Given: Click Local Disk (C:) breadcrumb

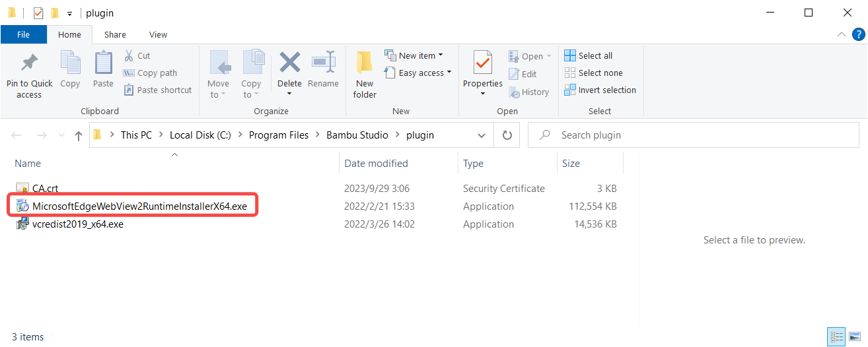Looking at the screenshot, I should [x=200, y=135].
